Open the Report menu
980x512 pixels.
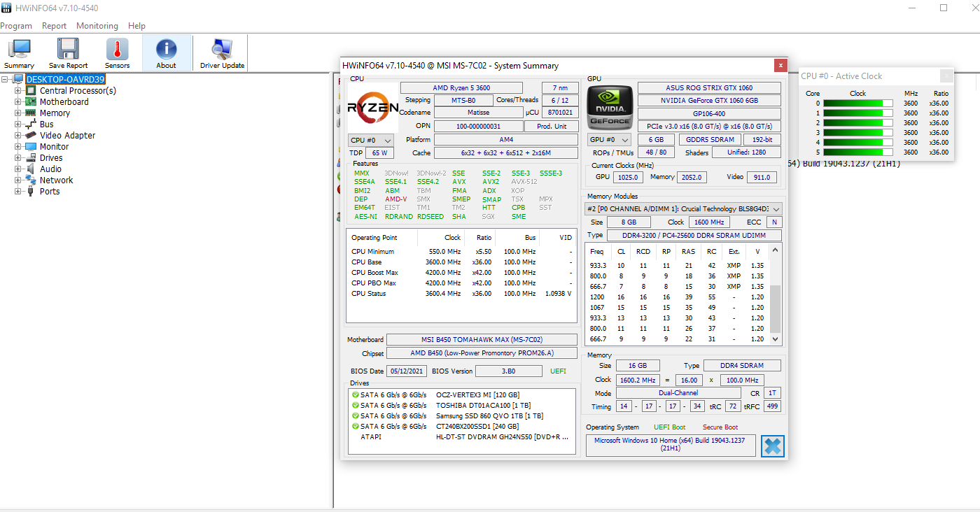point(54,26)
